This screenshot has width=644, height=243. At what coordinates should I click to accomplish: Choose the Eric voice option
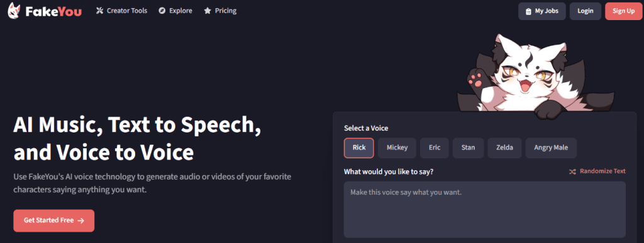pyautogui.click(x=435, y=148)
